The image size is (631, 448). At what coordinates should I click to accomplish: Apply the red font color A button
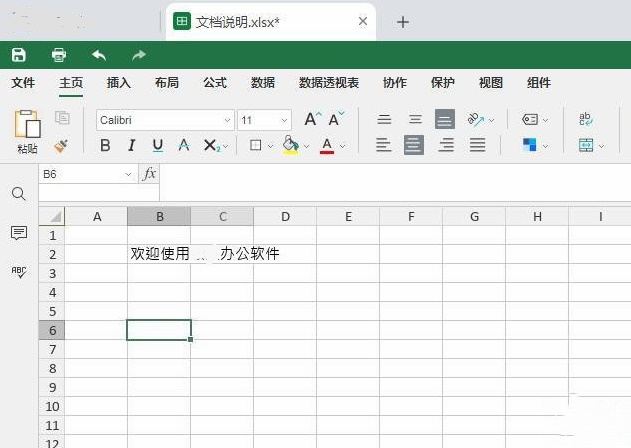(x=327, y=145)
